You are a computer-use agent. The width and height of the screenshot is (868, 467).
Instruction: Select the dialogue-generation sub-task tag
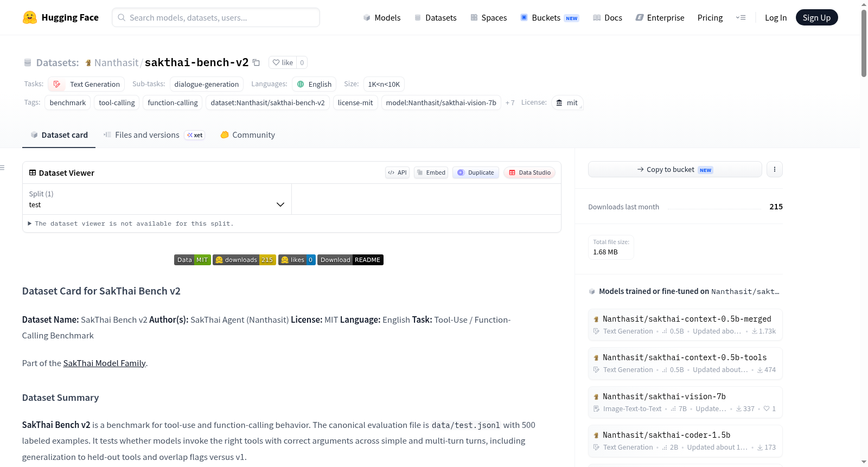(206, 84)
